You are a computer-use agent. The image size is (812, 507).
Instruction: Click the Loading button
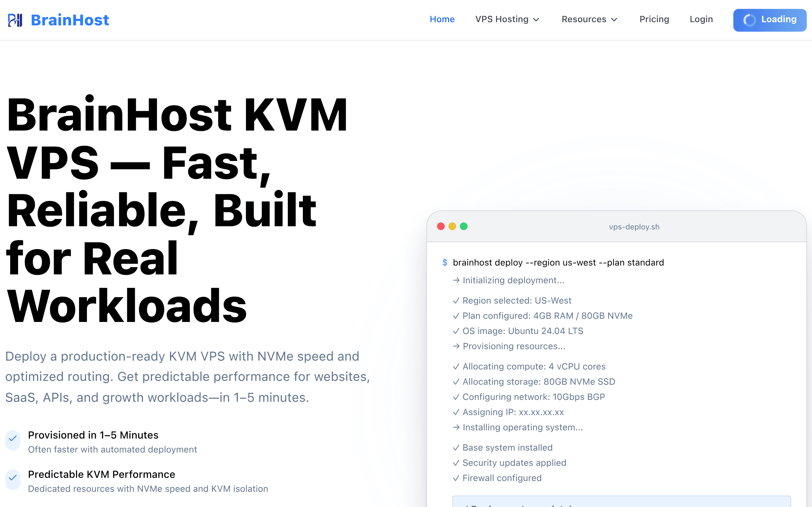[x=770, y=20]
